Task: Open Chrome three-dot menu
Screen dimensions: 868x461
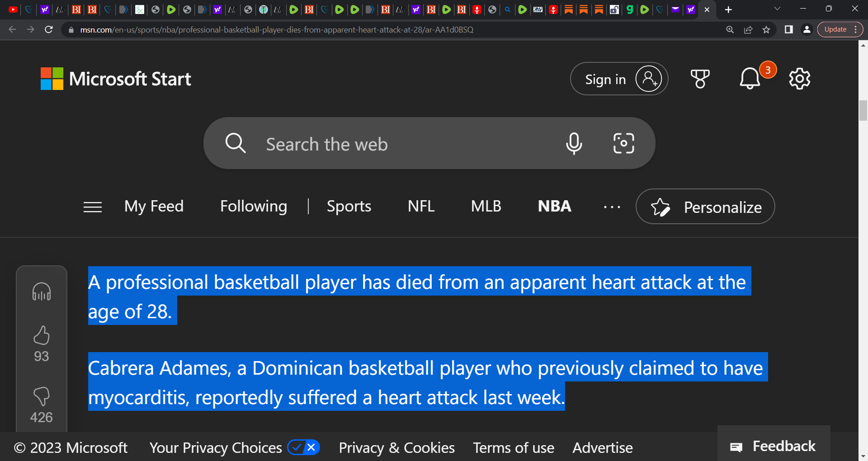Action: [x=856, y=29]
